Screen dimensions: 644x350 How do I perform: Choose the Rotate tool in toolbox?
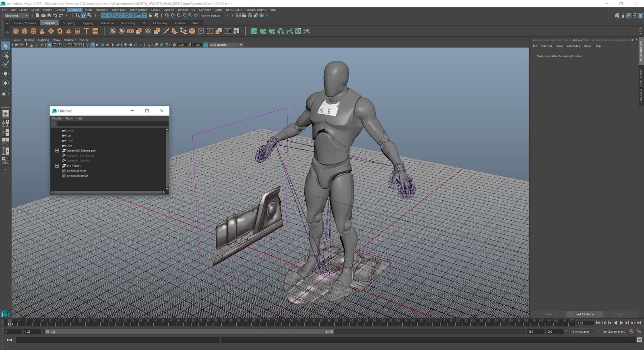pos(6,83)
